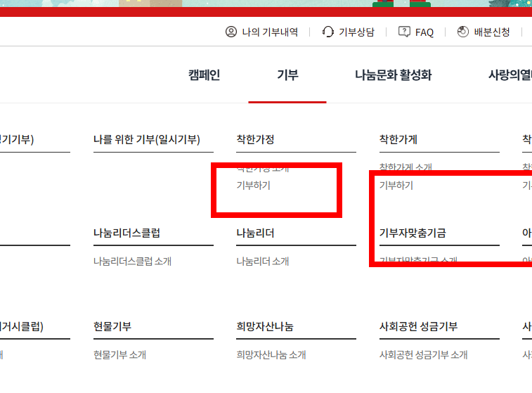Open 나눔리더 소개 link
Viewport: 532px width, 393px height.
263,262
